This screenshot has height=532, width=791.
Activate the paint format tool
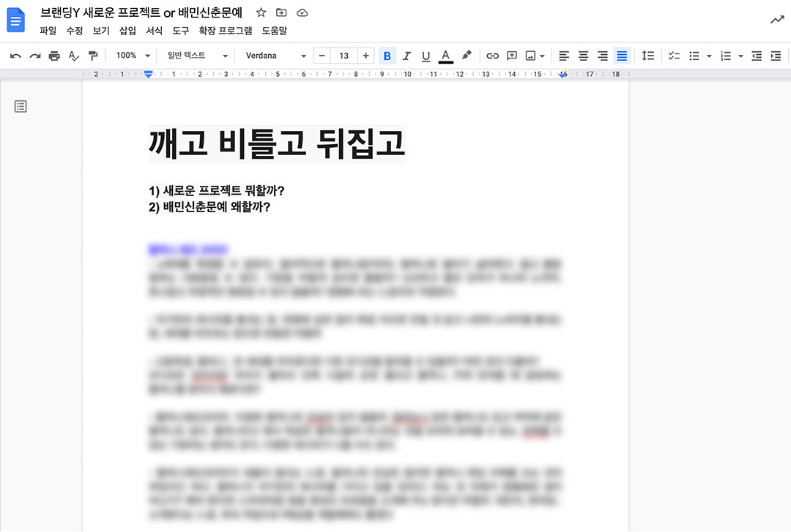tap(93, 56)
